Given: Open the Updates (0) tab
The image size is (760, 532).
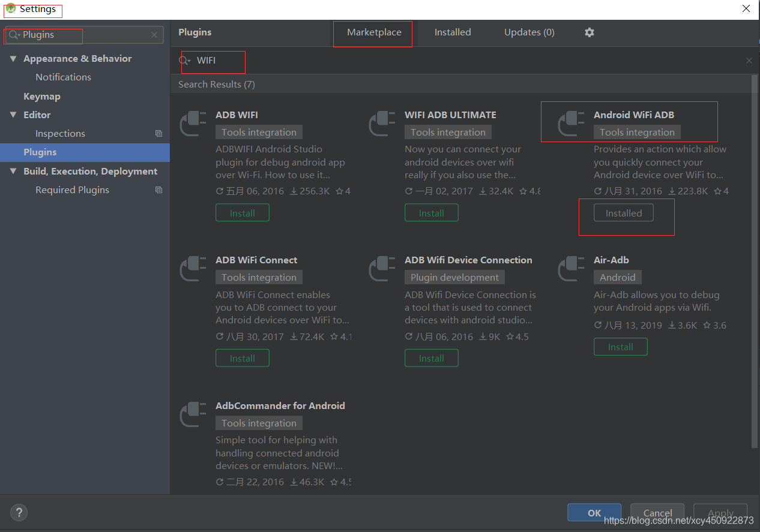Looking at the screenshot, I should tap(529, 32).
